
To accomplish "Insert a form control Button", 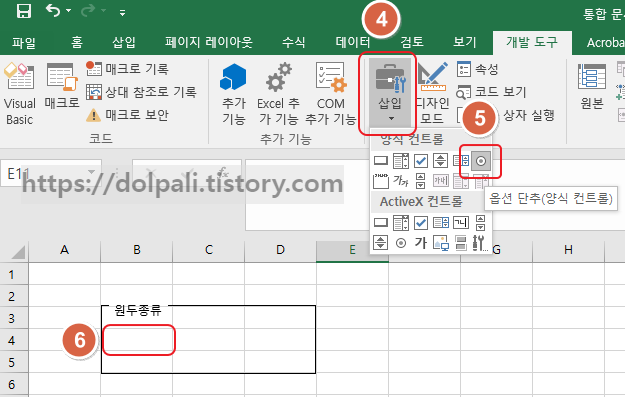I will (x=381, y=161).
